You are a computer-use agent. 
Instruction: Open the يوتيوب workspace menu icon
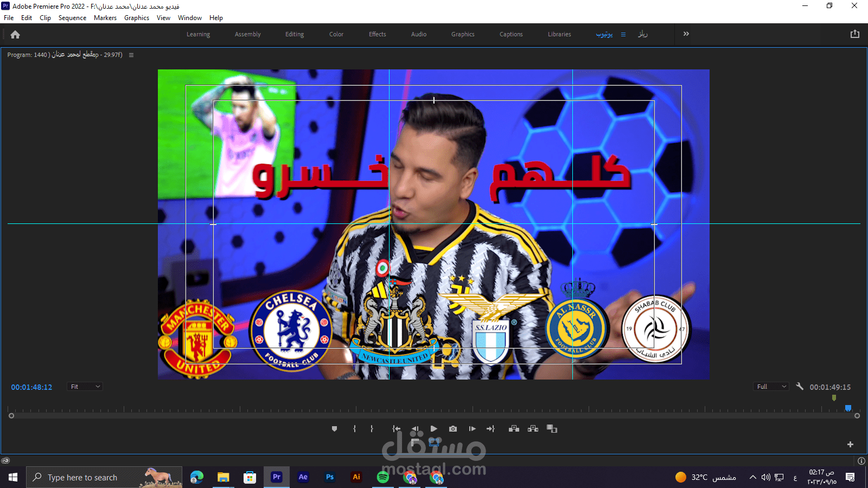tap(623, 34)
